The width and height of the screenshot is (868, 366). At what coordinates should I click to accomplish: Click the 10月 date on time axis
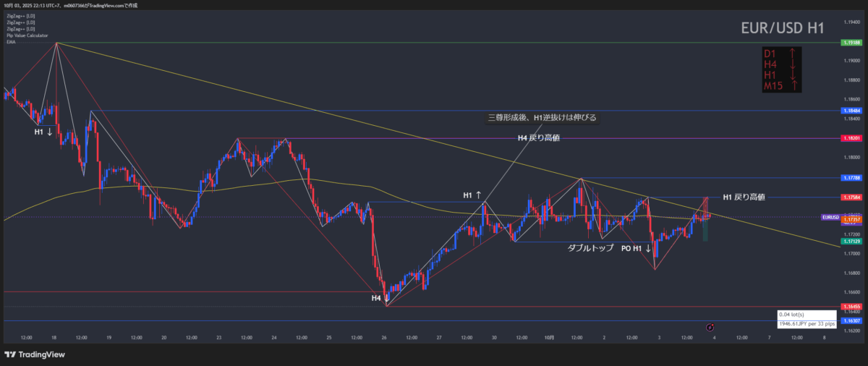(x=549, y=337)
